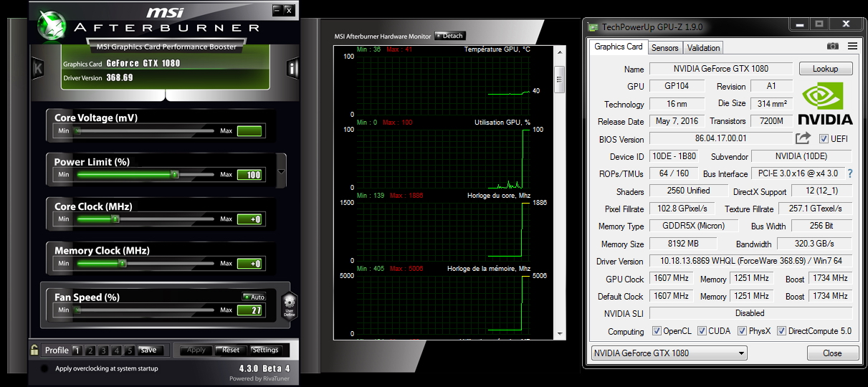Click the Reset button in Afterburner
The height and width of the screenshot is (387, 868).
tap(231, 350)
